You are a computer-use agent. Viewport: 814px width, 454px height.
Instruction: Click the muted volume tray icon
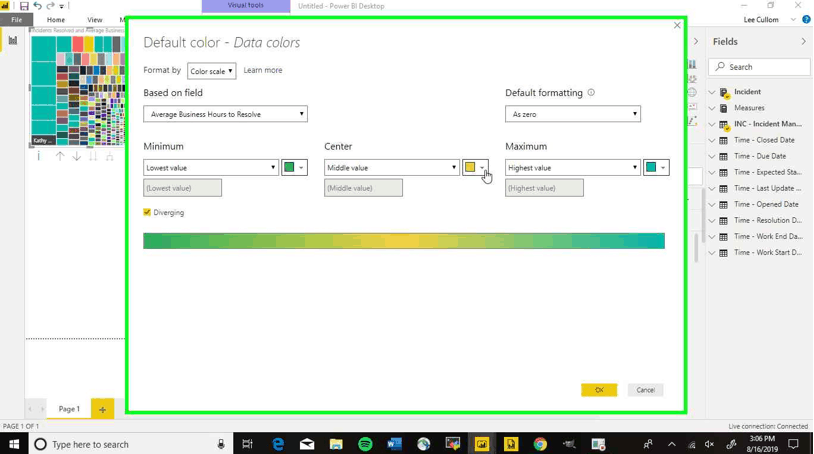(710, 444)
